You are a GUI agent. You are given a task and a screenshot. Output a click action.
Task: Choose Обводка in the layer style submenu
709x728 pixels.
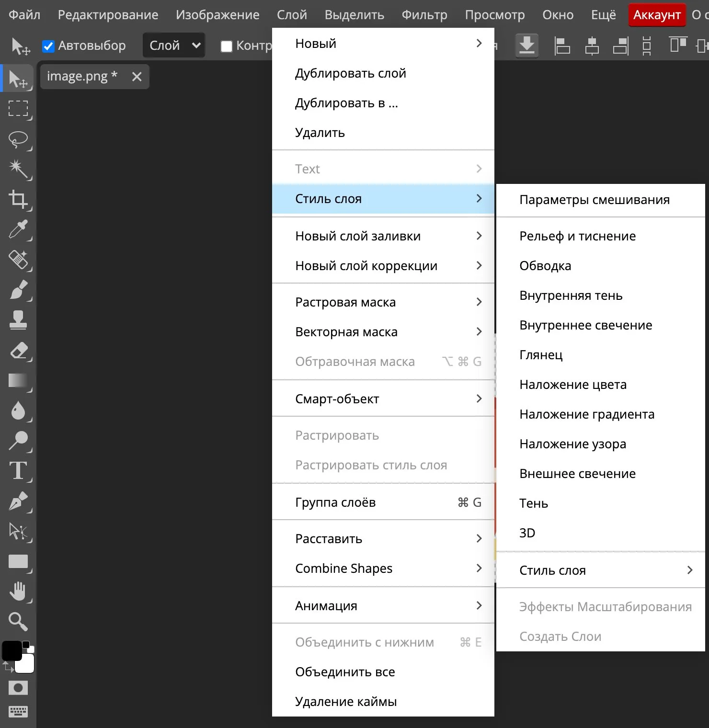601,266
